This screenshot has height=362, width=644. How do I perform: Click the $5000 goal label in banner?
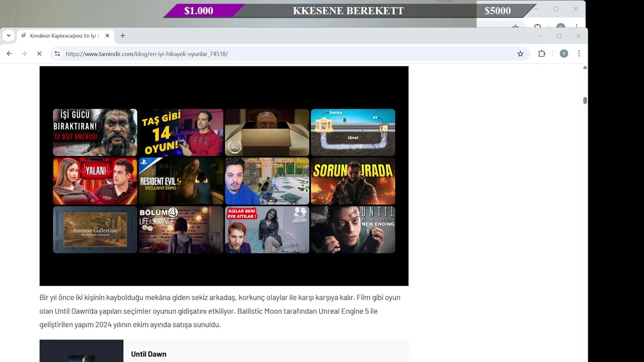coord(498,11)
